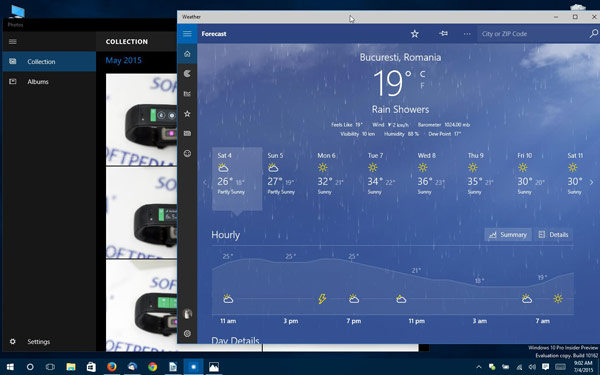
Task: Open Weather settings gear icon
Action: [x=187, y=334]
